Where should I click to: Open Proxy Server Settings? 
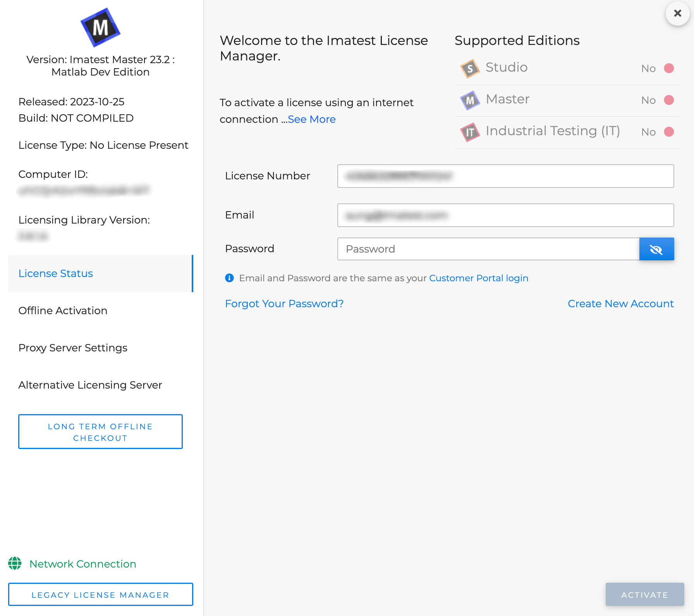[100, 348]
